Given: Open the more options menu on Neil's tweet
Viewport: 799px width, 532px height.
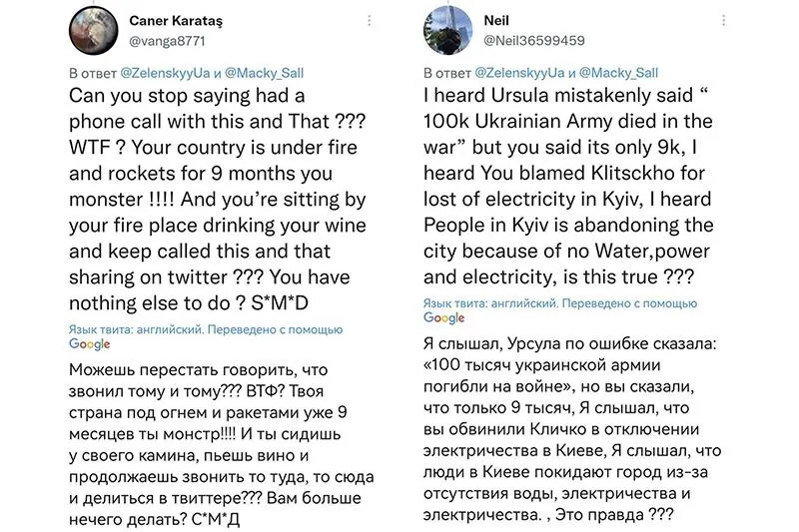Looking at the screenshot, I should (723, 20).
